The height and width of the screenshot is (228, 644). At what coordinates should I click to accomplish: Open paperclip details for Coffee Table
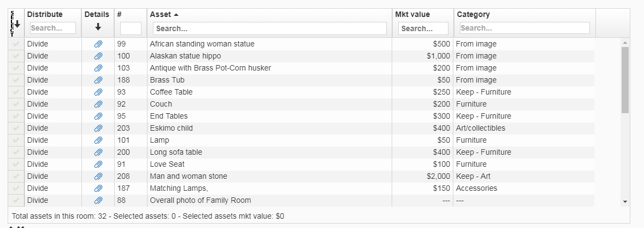pyautogui.click(x=98, y=92)
